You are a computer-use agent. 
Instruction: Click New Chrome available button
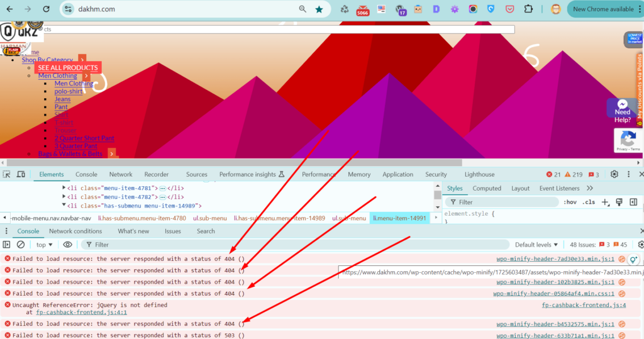point(603,9)
